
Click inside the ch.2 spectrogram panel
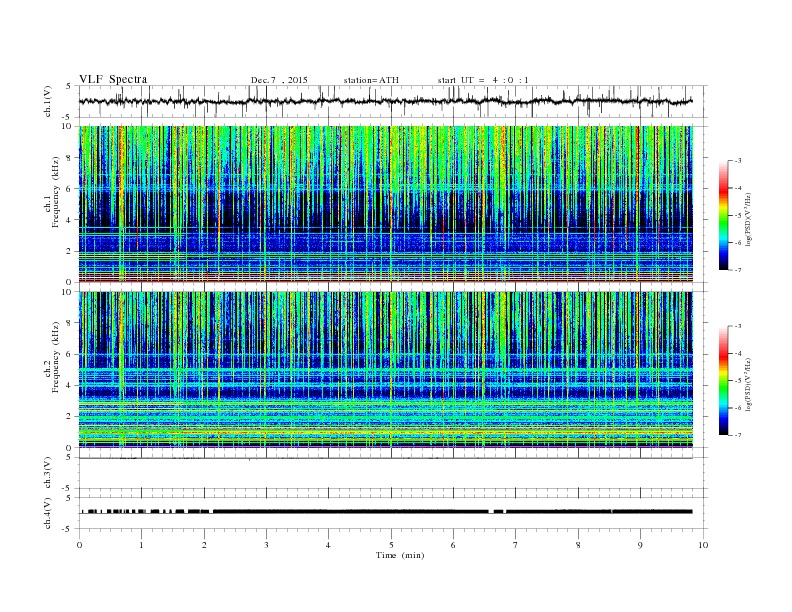385,370
